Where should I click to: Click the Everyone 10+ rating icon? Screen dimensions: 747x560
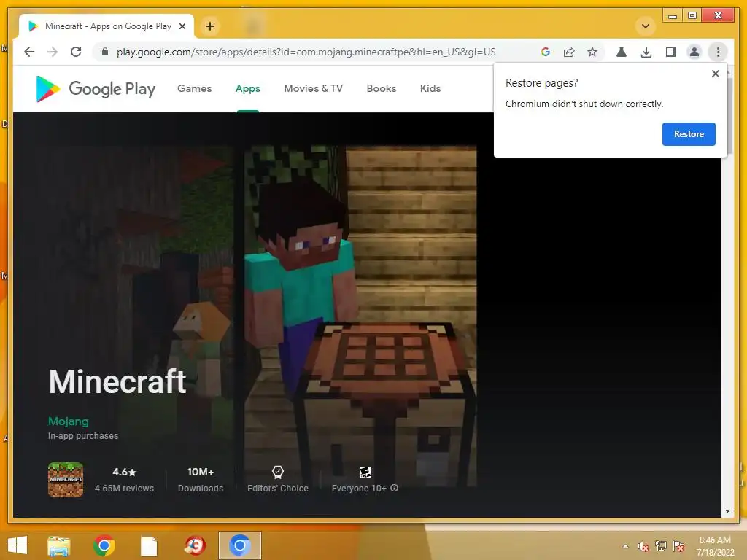pos(365,472)
